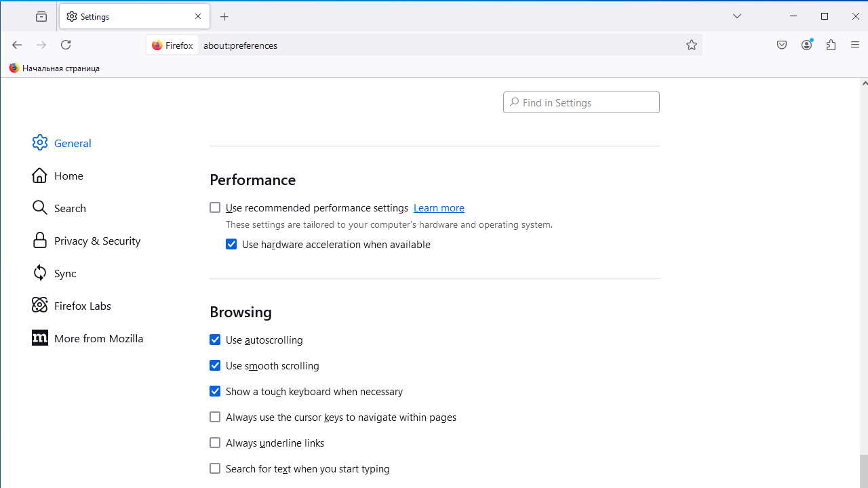Switch to the Home settings category
The height and width of the screenshot is (488, 868).
(68, 176)
